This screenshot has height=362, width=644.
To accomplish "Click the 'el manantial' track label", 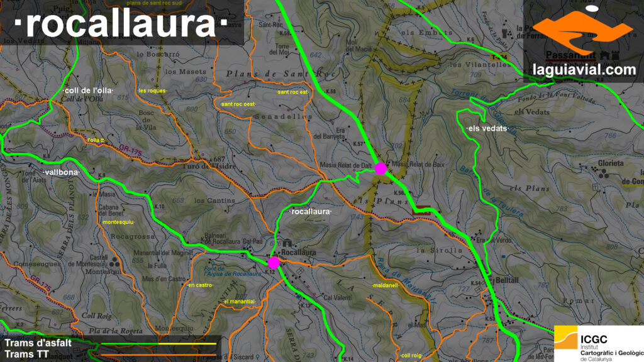I will click(239, 302).
